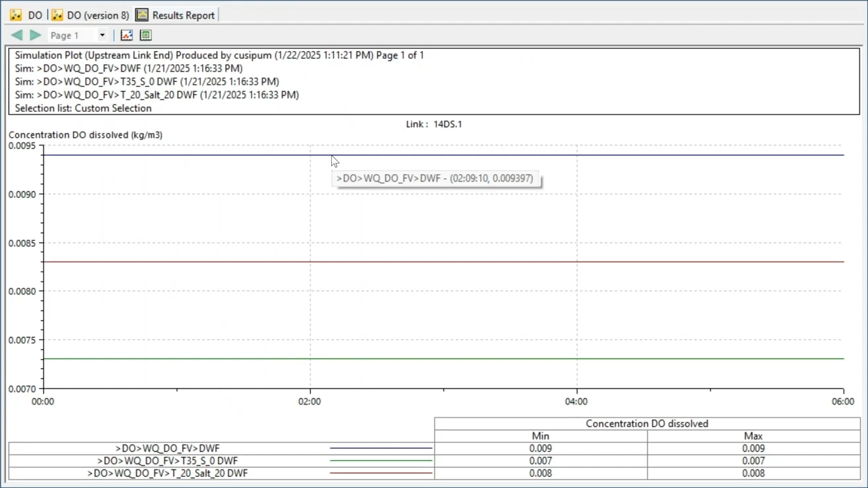The width and height of the screenshot is (868, 488).
Task: Click the previous page green arrow
Action: (17, 35)
